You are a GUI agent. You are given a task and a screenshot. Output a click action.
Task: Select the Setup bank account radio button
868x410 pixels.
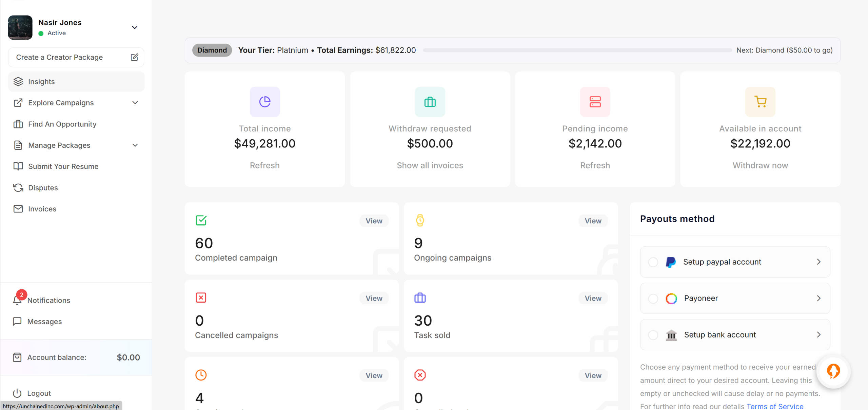(653, 335)
